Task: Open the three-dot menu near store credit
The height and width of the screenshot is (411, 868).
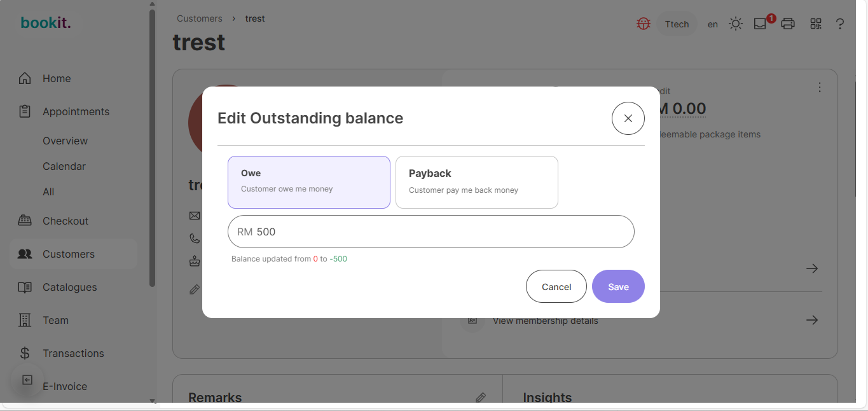Action: pyautogui.click(x=820, y=87)
